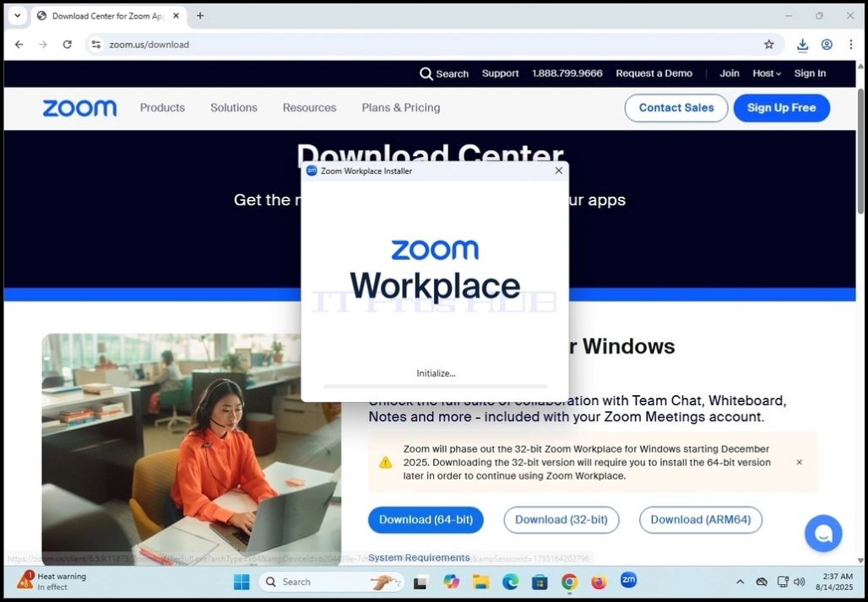
Task: Click the office woman photo
Action: (192, 447)
